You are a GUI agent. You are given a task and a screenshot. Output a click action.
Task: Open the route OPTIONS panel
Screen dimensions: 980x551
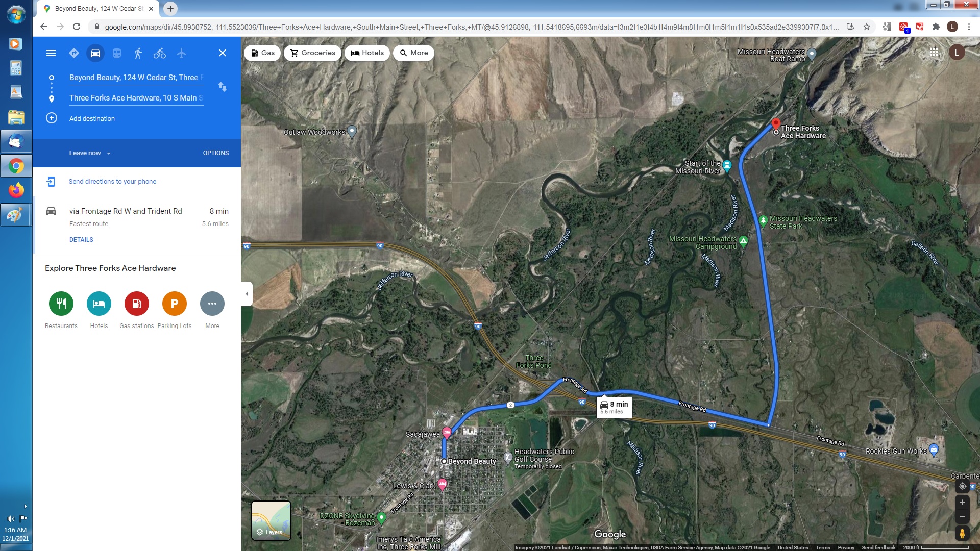tap(216, 153)
